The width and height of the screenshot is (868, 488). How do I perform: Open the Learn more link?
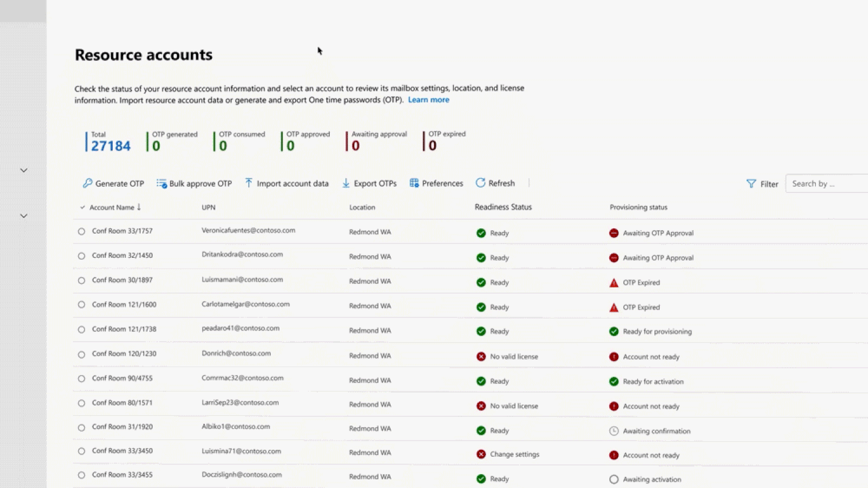point(428,100)
